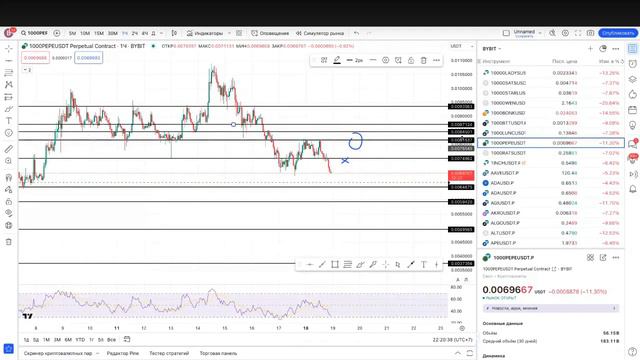Collapse the bottom panel chevron
This screenshot has width=640, height=360.
point(458,353)
